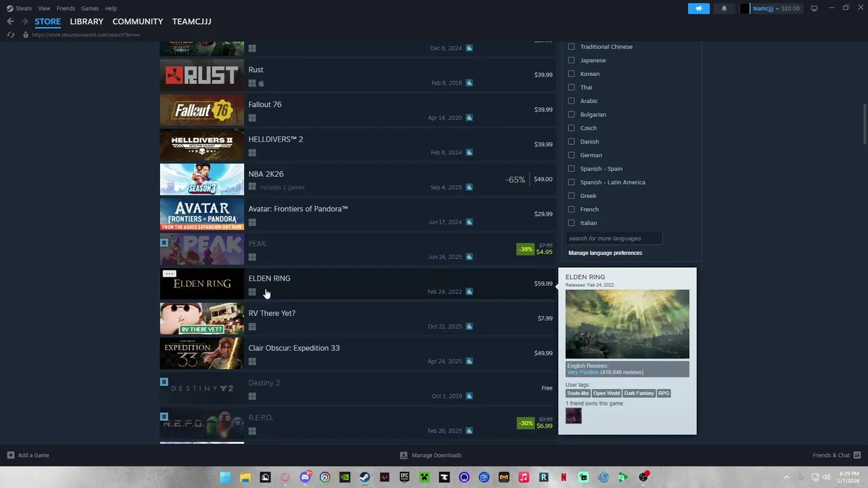Screen dimensions: 868x488
Task: Open Netflix from the taskbar
Action: [x=564, y=477]
